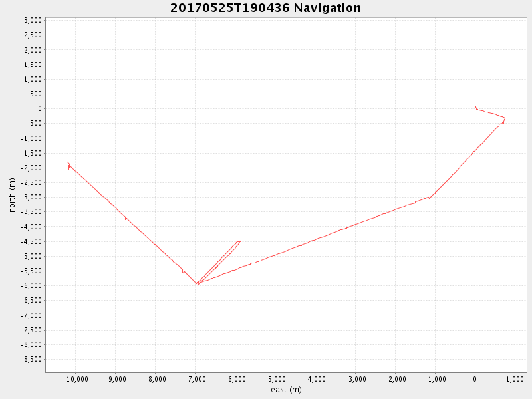Select the track bend near -1,000 east, -3,000 north
The width and height of the screenshot is (532, 399).
[430, 198]
